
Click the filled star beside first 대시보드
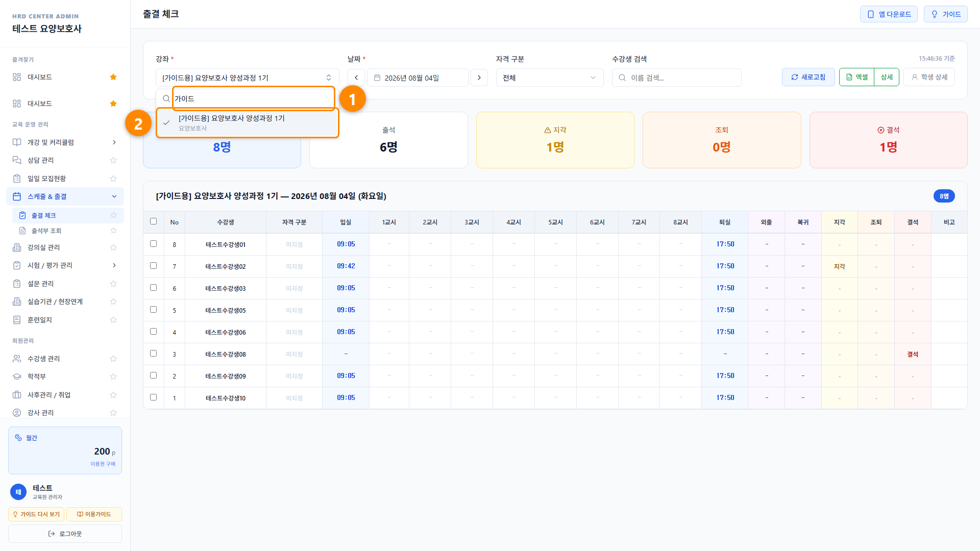pyautogui.click(x=113, y=77)
